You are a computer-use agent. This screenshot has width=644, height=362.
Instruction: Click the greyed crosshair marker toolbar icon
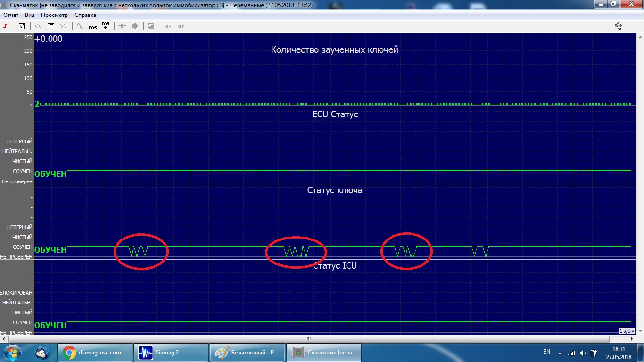(x=122, y=26)
